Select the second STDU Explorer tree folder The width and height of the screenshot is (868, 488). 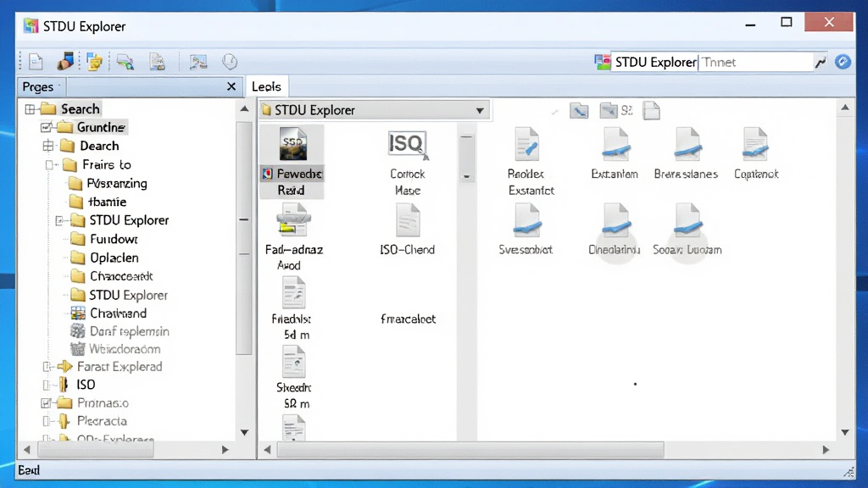pyautogui.click(x=120, y=295)
